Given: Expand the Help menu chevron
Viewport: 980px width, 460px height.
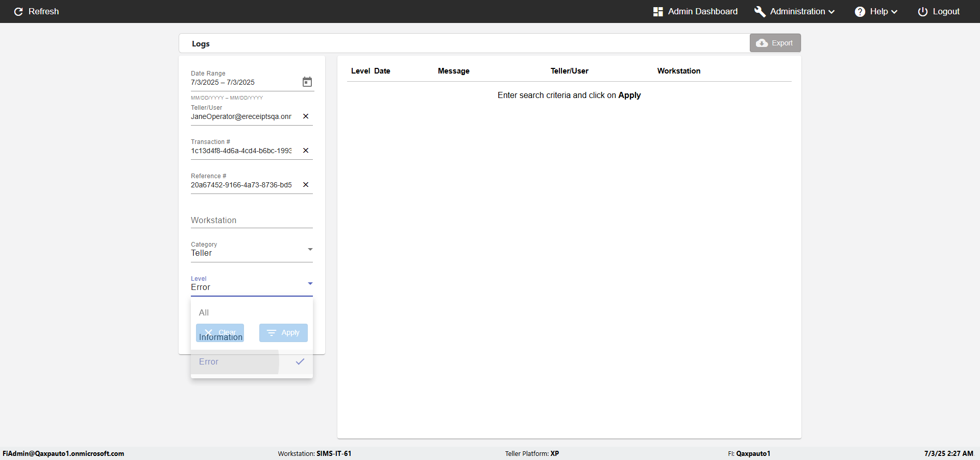Looking at the screenshot, I should tap(894, 12).
